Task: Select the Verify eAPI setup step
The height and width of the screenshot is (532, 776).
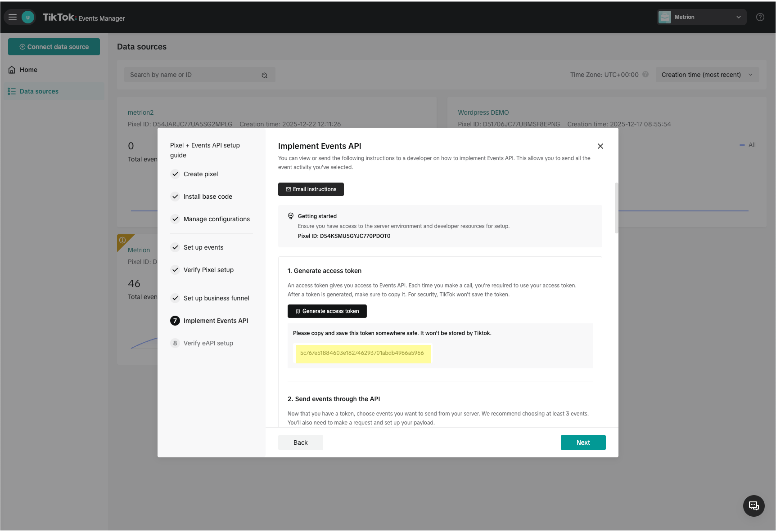Action: pyautogui.click(x=208, y=343)
